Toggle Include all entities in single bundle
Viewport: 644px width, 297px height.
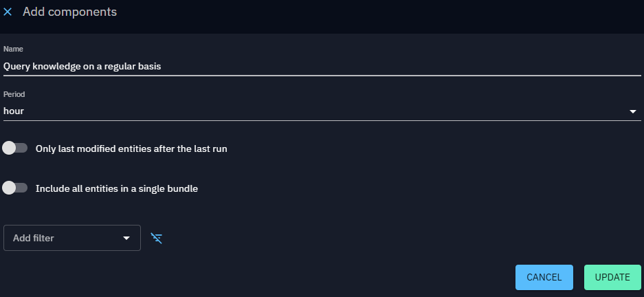[x=15, y=188]
